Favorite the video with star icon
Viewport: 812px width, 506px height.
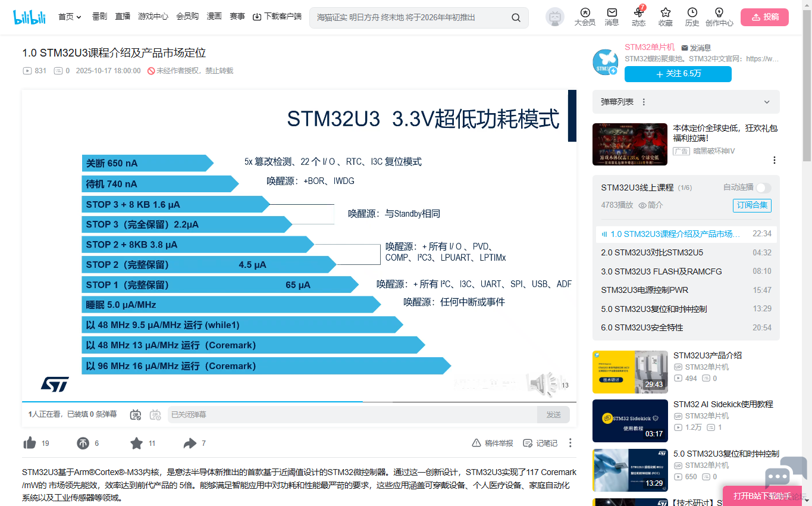click(137, 443)
